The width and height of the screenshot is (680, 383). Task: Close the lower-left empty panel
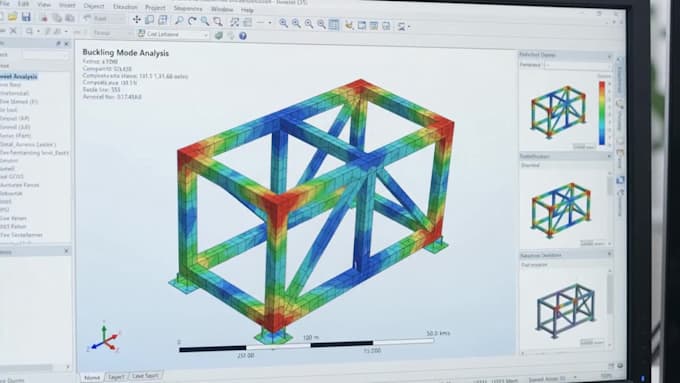tap(66, 251)
